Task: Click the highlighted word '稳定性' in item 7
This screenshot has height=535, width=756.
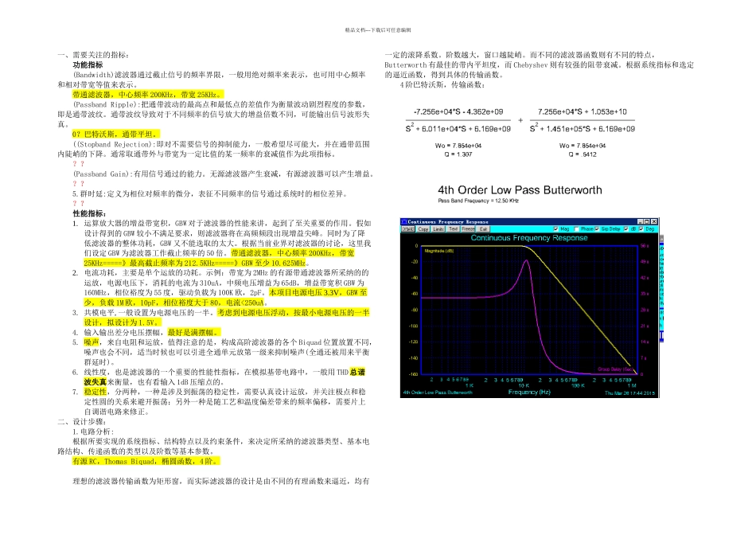Action: tap(95, 392)
